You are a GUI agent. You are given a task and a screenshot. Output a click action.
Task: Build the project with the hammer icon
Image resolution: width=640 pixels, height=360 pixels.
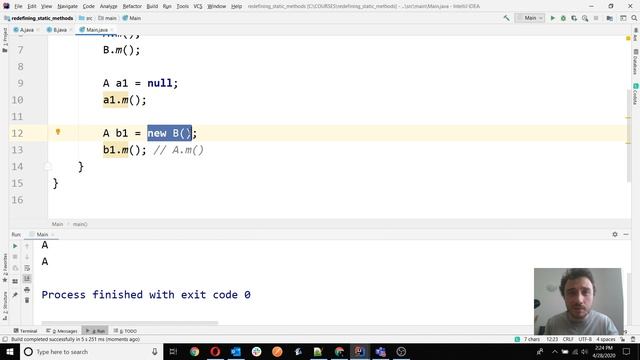[507, 18]
